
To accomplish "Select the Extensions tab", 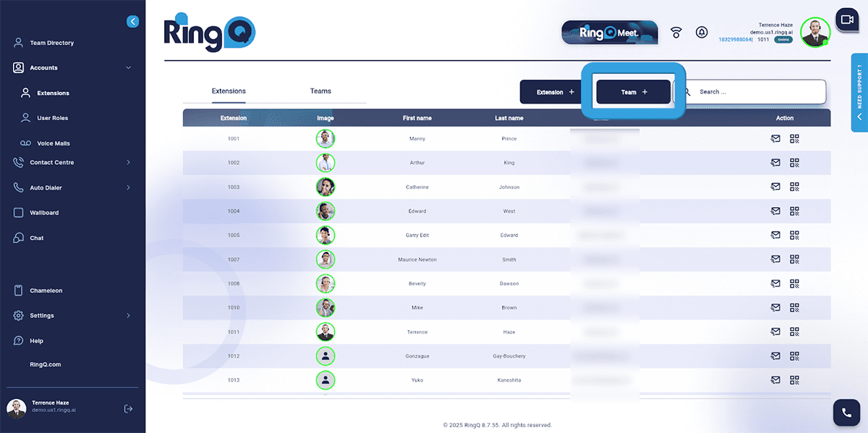I will pyautogui.click(x=229, y=91).
